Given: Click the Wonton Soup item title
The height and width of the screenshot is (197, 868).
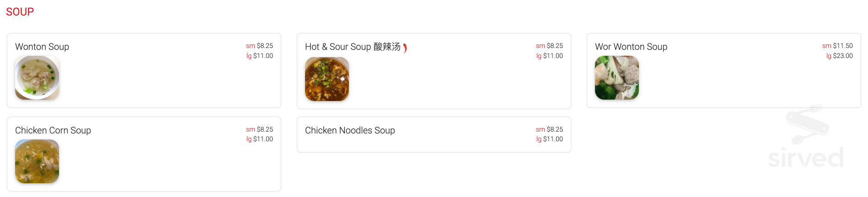Looking at the screenshot, I should point(42,47).
